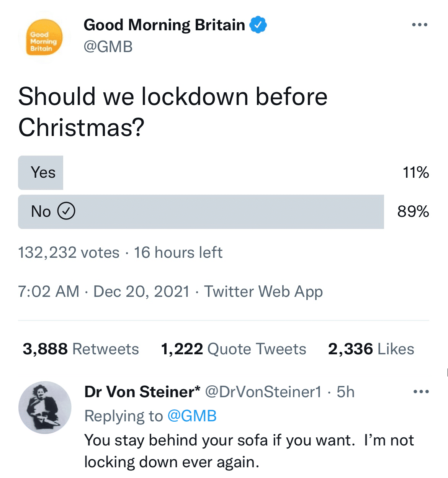448x478 pixels.
Task: Click the checkmark circle beside No
Action: pos(66,211)
